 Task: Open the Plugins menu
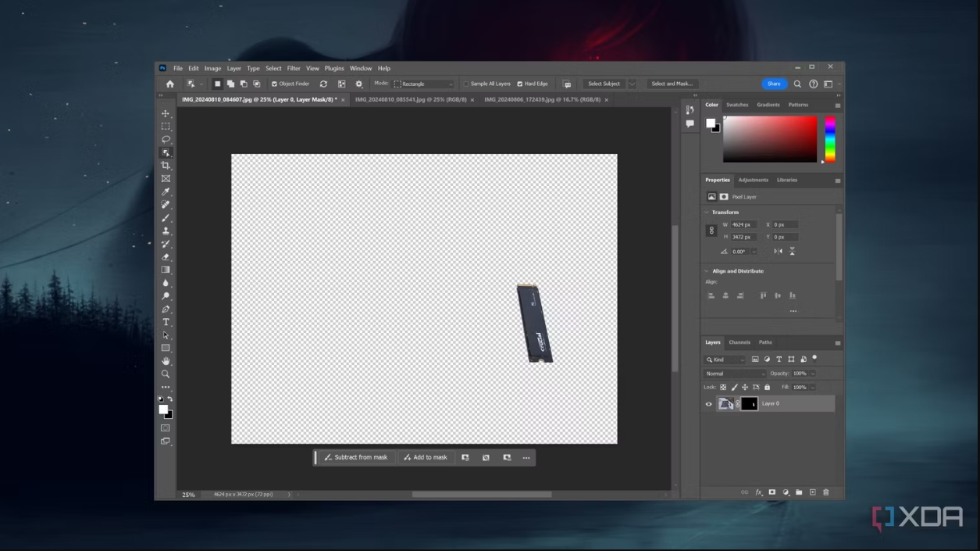[x=334, y=68]
